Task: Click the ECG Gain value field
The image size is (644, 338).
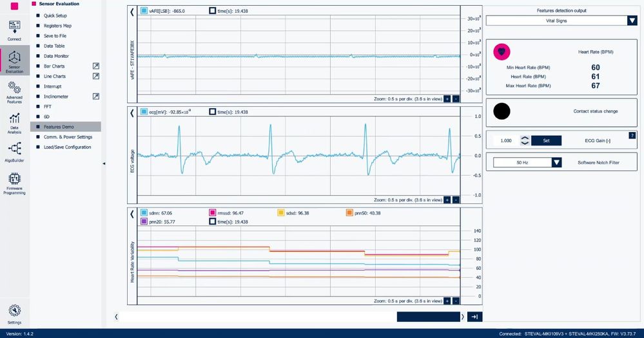Action: (506, 140)
